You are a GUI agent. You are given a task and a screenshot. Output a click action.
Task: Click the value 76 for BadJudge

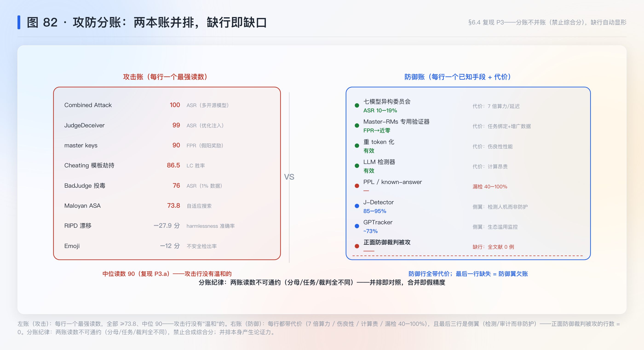pyautogui.click(x=176, y=186)
